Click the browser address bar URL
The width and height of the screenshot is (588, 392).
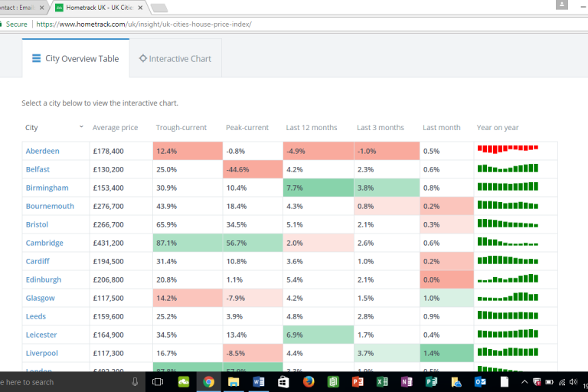[x=144, y=24]
